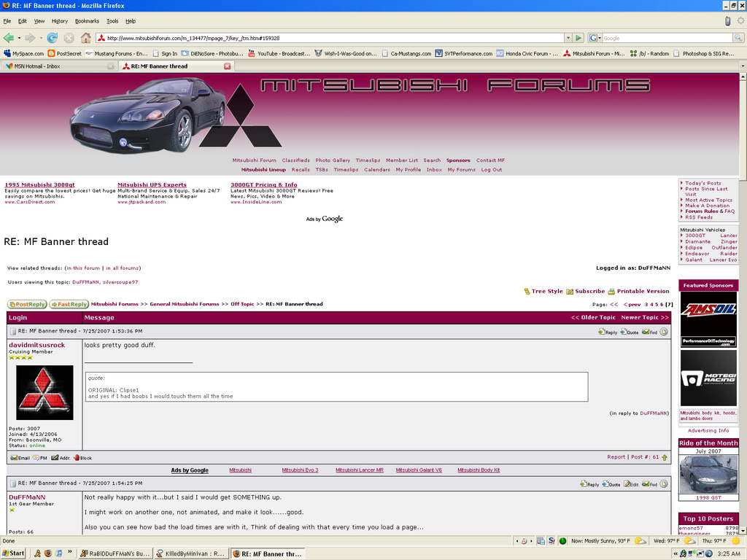Switch to Tree Style using its icon

pos(527,290)
